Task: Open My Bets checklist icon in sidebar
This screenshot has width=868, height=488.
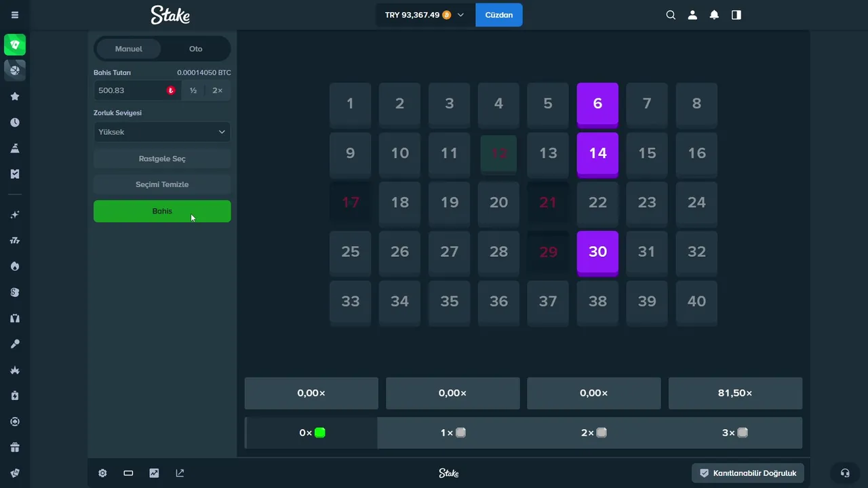Action: coord(15,174)
